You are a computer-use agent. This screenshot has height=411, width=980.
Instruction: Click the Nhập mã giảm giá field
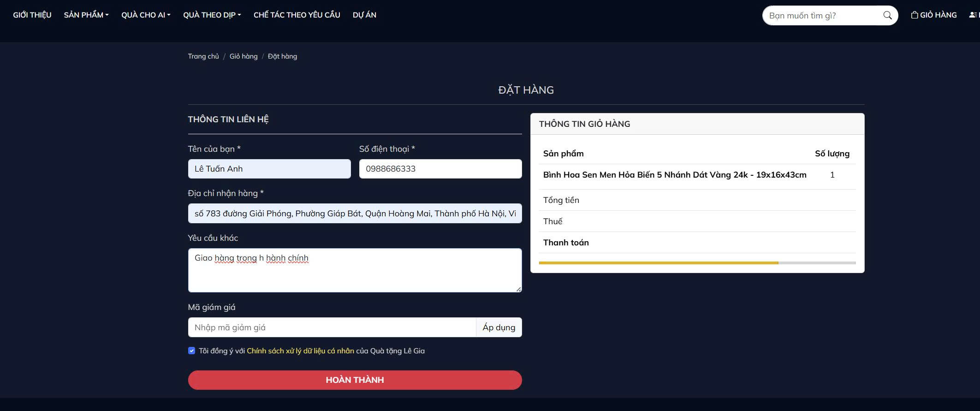(332, 327)
